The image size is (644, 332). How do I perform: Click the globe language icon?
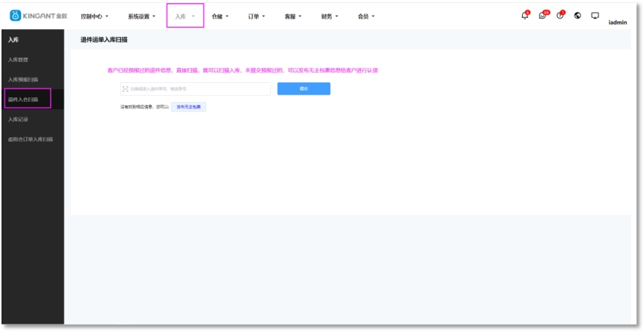pos(578,16)
